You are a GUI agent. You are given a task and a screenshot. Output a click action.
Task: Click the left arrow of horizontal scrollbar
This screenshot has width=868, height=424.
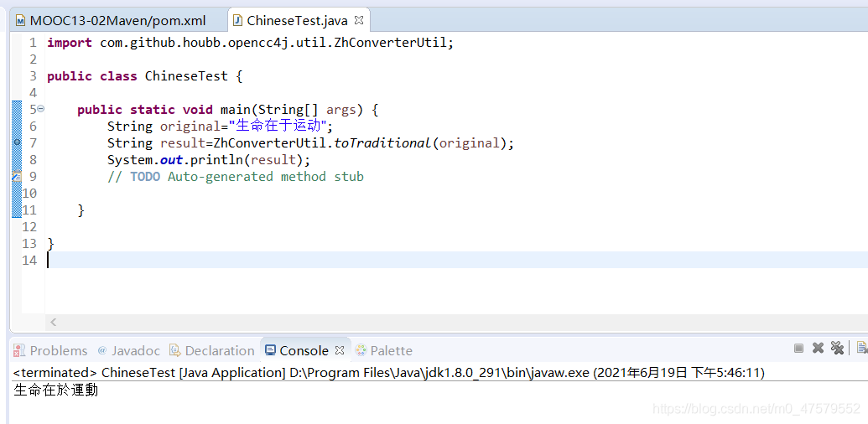(54, 322)
